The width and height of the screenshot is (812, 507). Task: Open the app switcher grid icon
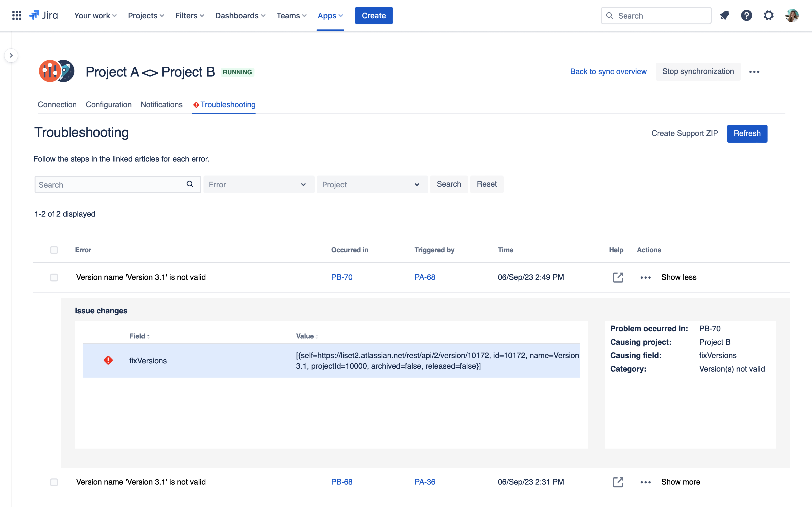16,15
